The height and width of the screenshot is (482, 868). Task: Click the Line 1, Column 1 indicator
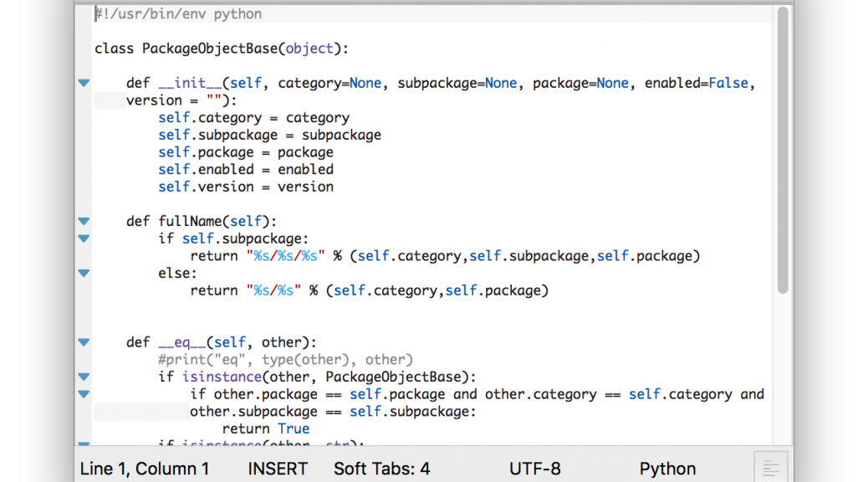(x=145, y=469)
